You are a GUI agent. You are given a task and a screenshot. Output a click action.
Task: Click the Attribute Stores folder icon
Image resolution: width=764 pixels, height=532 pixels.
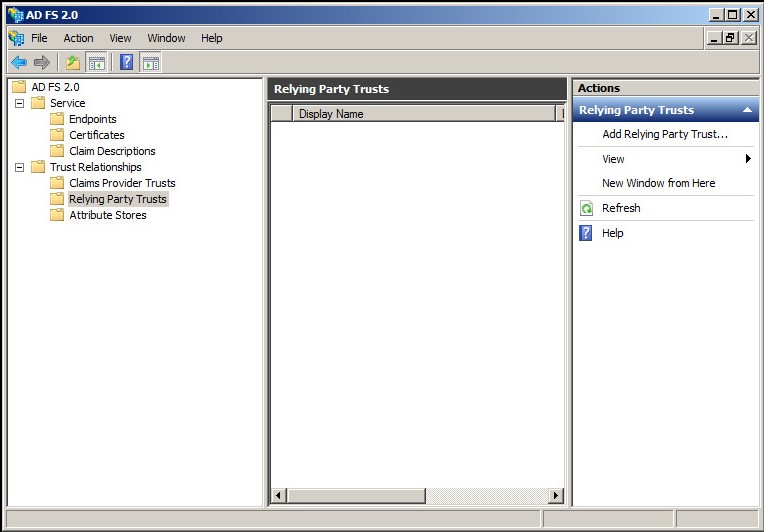click(x=57, y=215)
